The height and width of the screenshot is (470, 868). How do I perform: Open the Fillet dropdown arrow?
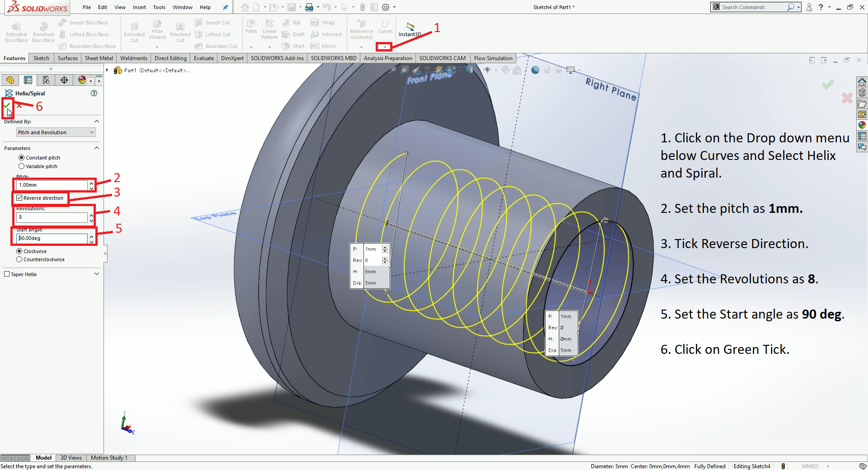[x=251, y=47]
